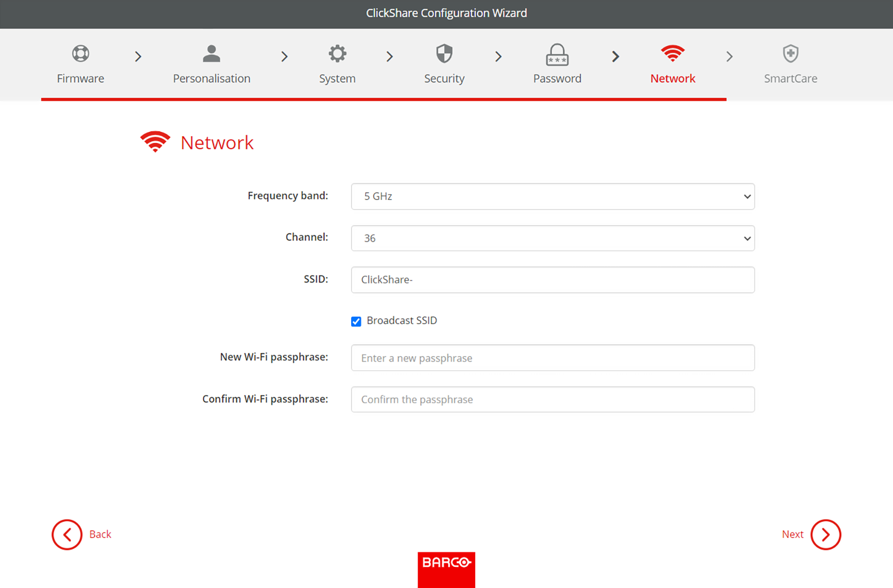This screenshot has height=588, width=893.
Task: Go to the Personalisation wizard step
Action: click(212, 79)
